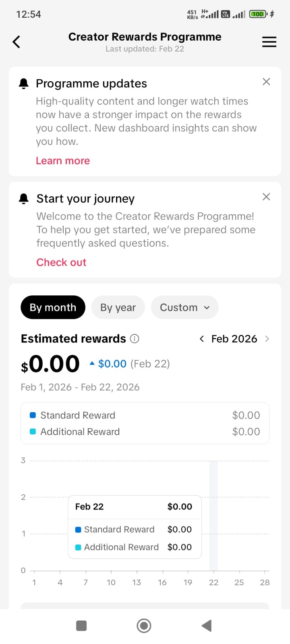The image size is (290, 644).
Task: Tap the Standard Reward blue swatch
Action: 33,415
